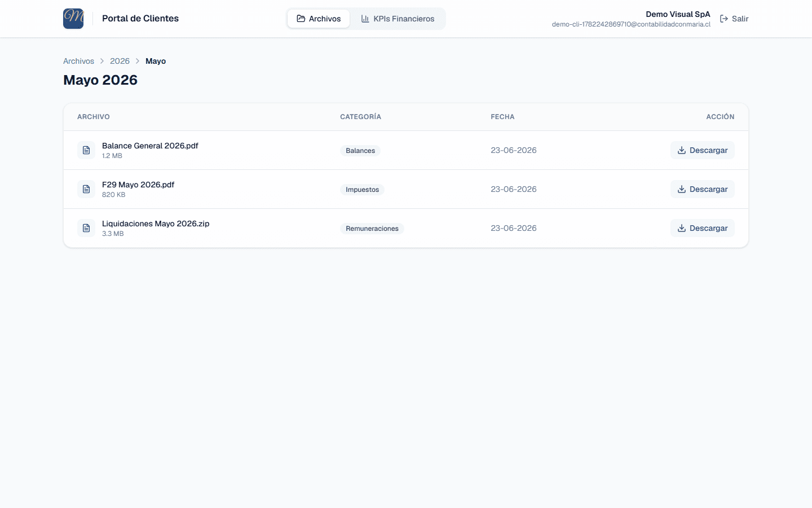Click the Impuestos category badge
The width and height of the screenshot is (812, 508).
point(362,190)
